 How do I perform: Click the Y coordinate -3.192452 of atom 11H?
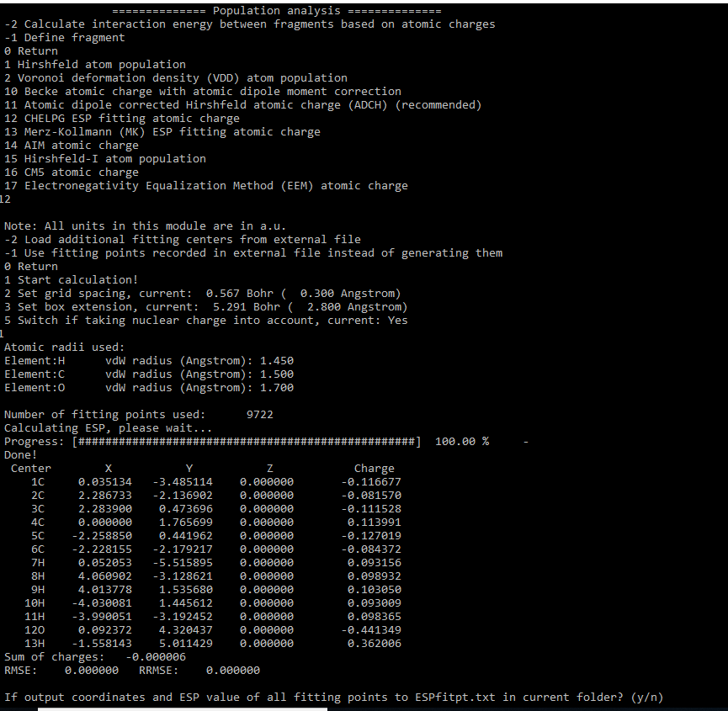[x=183, y=616]
